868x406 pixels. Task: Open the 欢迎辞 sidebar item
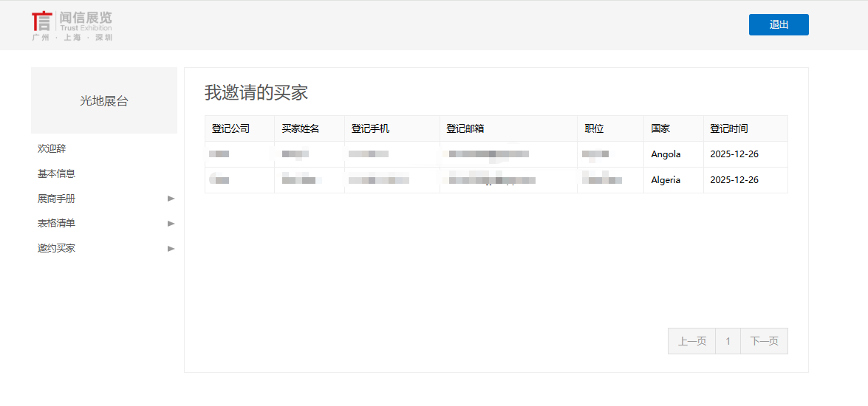click(x=52, y=148)
